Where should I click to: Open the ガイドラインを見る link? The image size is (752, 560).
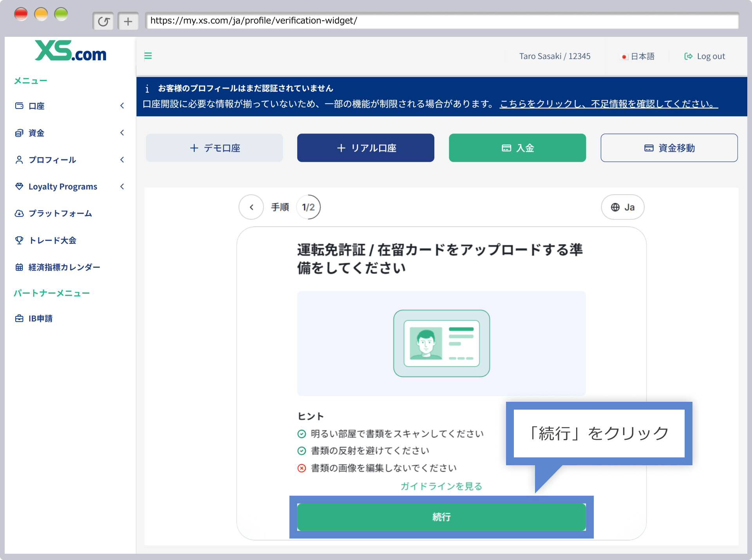point(441,486)
